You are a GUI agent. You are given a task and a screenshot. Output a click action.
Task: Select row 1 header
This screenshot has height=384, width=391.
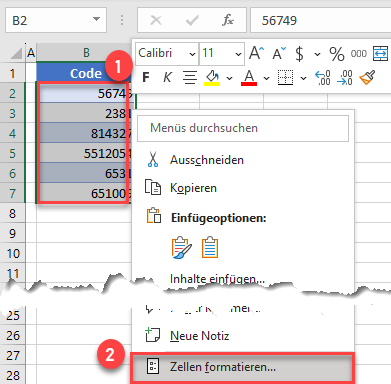pyautogui.click(x=13, y=73)
